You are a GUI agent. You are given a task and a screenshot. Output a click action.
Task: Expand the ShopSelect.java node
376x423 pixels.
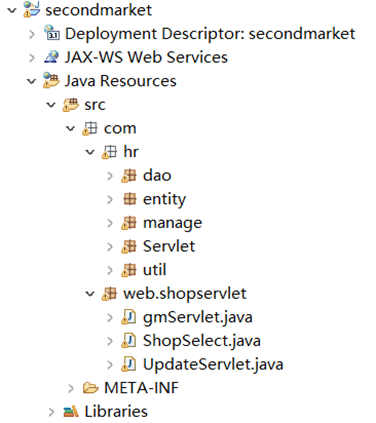(x=110, y=341)
